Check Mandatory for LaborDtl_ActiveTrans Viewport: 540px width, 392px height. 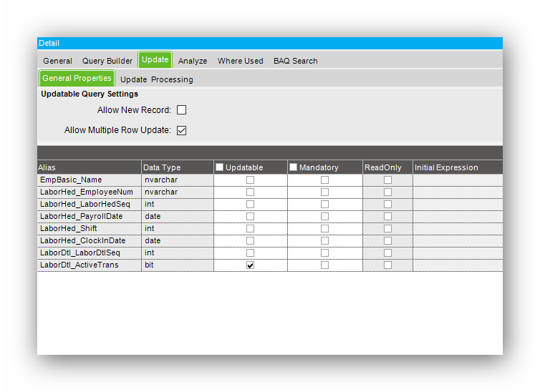(324, 265)
